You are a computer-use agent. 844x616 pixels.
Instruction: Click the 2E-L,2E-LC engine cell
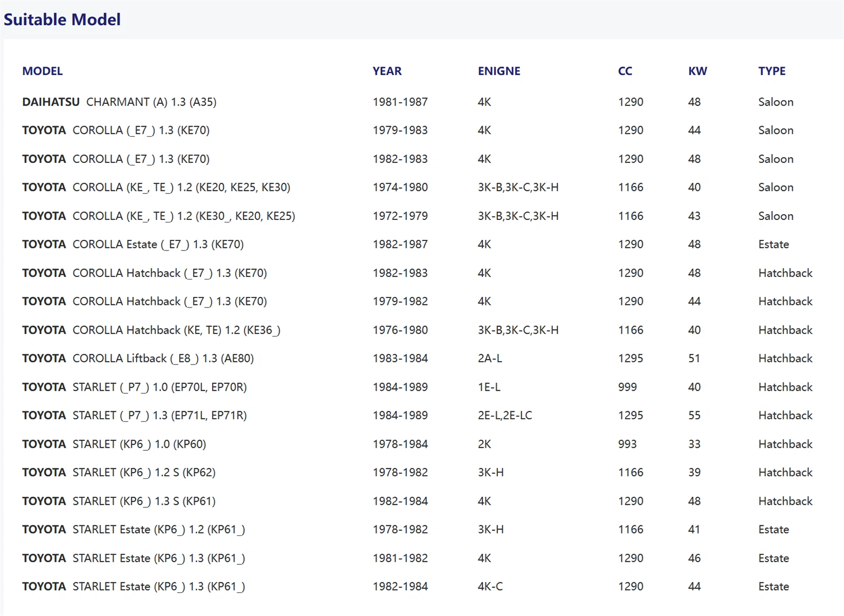[x=505, y=416]
